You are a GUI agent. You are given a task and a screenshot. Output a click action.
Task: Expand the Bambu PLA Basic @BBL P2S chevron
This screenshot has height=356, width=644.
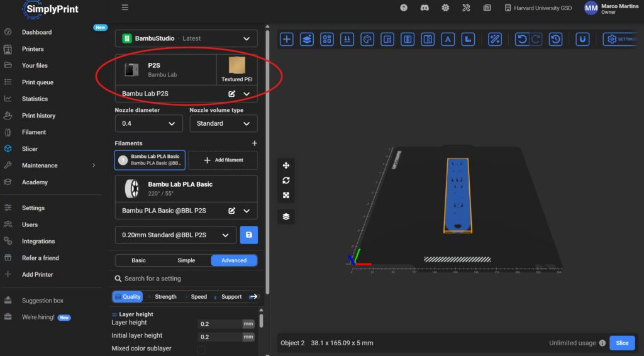tap(247, 211)
